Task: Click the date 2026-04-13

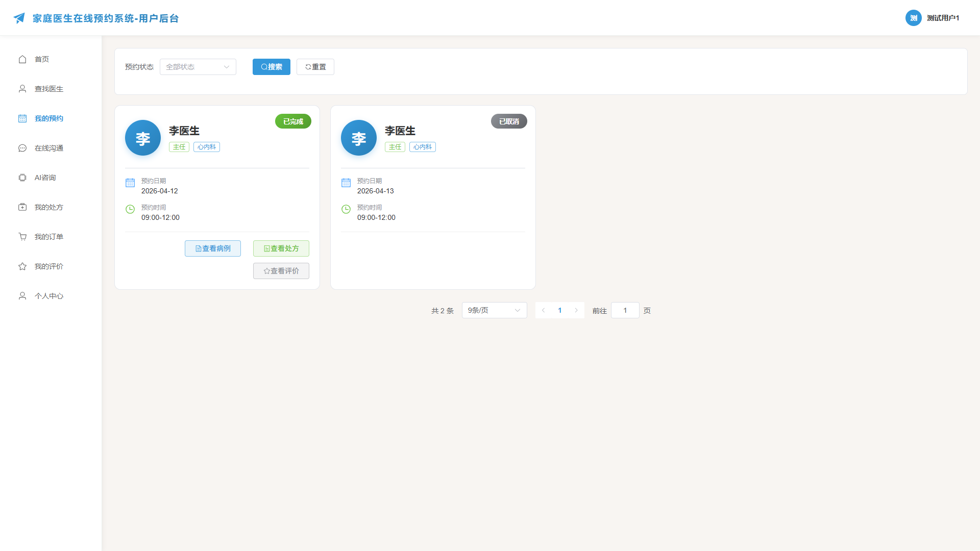Action: click(376, 191)
